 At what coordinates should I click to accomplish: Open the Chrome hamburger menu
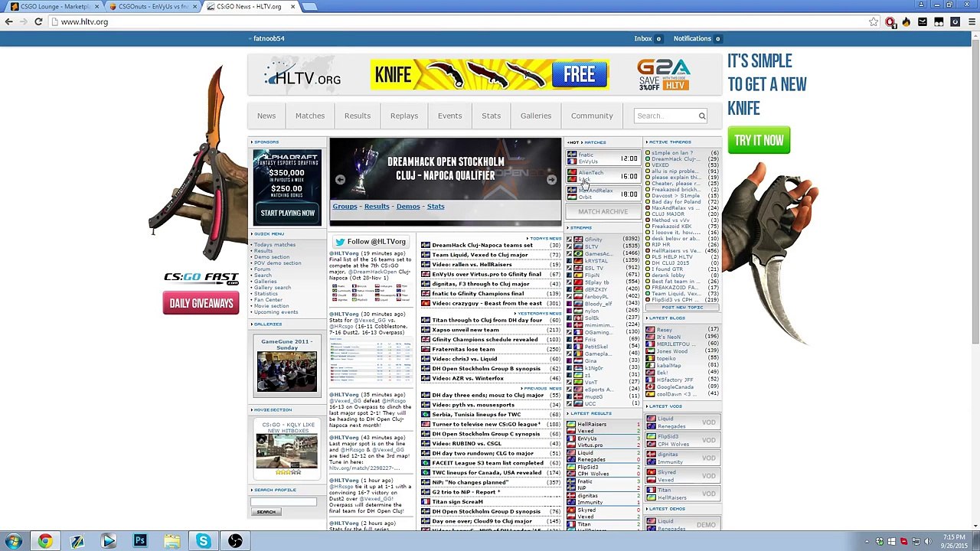(971, 22)
